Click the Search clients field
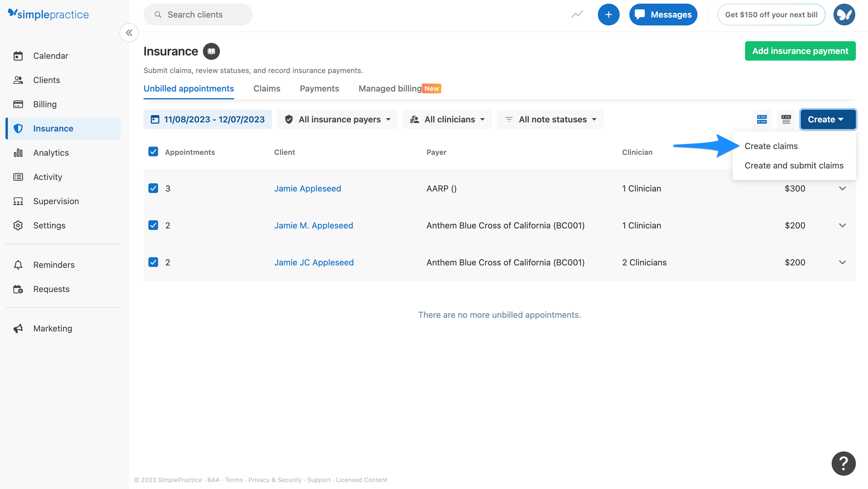Screen dimensions: 868x489 [198, 15]
